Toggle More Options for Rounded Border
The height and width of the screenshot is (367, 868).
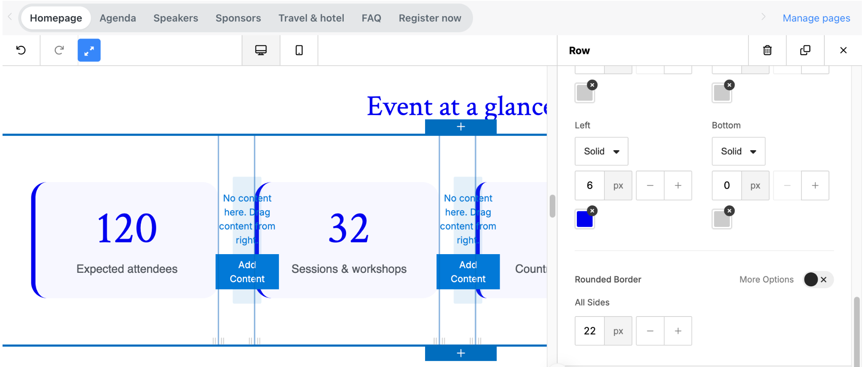(818, 280)
